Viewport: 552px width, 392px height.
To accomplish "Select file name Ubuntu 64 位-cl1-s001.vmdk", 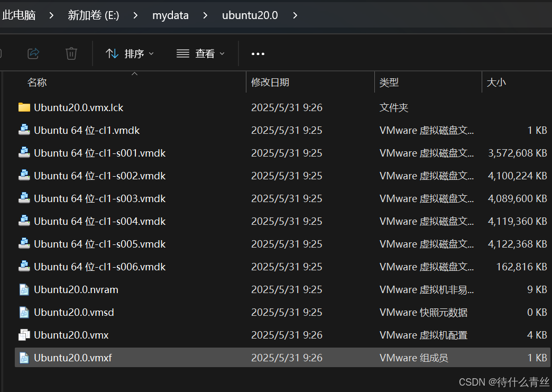I will point(99,153).
